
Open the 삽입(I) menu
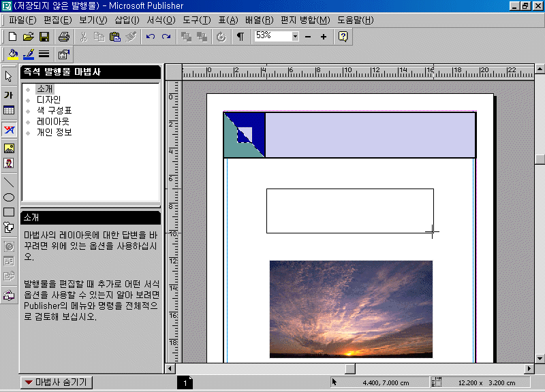[127, 20]
